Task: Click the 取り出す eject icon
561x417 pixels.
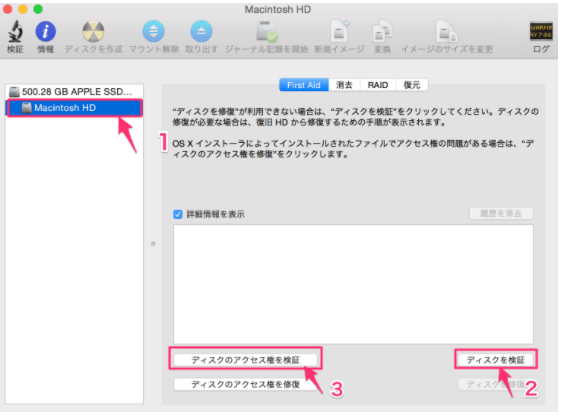Action: pos(201,31)
